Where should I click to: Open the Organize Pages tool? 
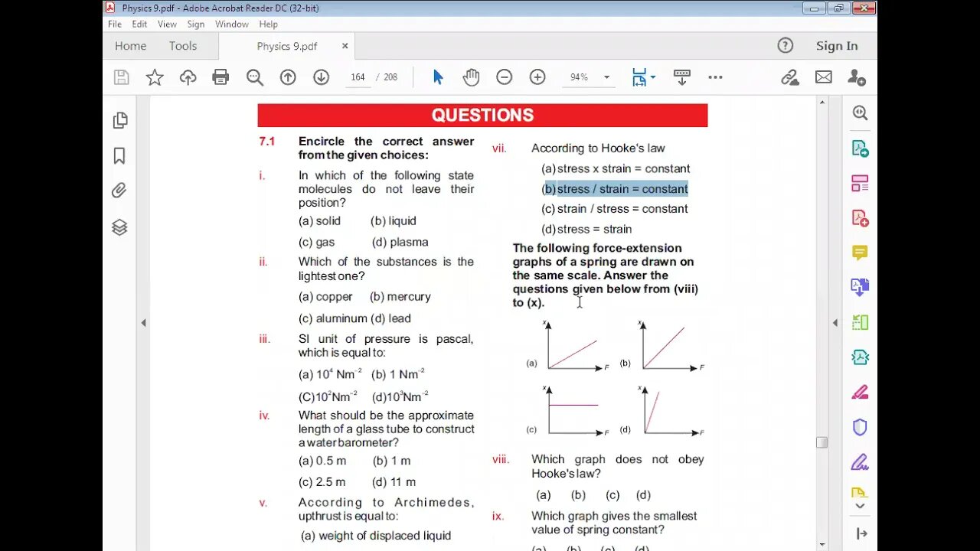[860, 184]
